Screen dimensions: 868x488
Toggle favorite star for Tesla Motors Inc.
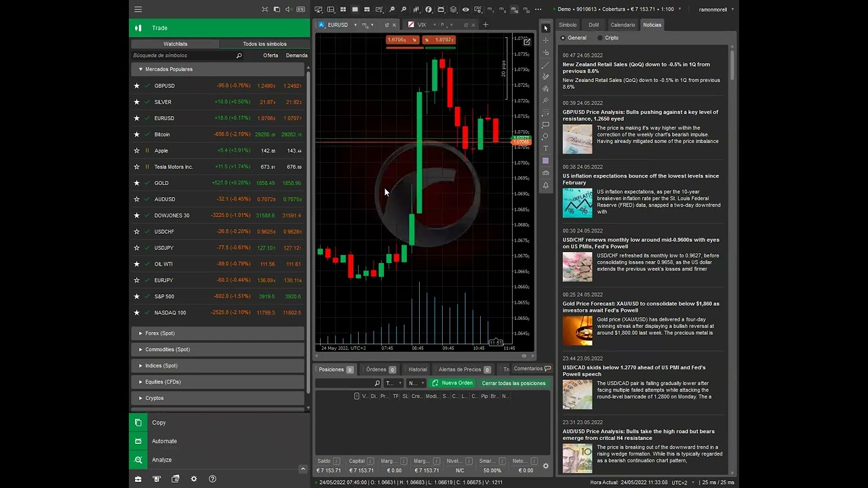[136, 167]
